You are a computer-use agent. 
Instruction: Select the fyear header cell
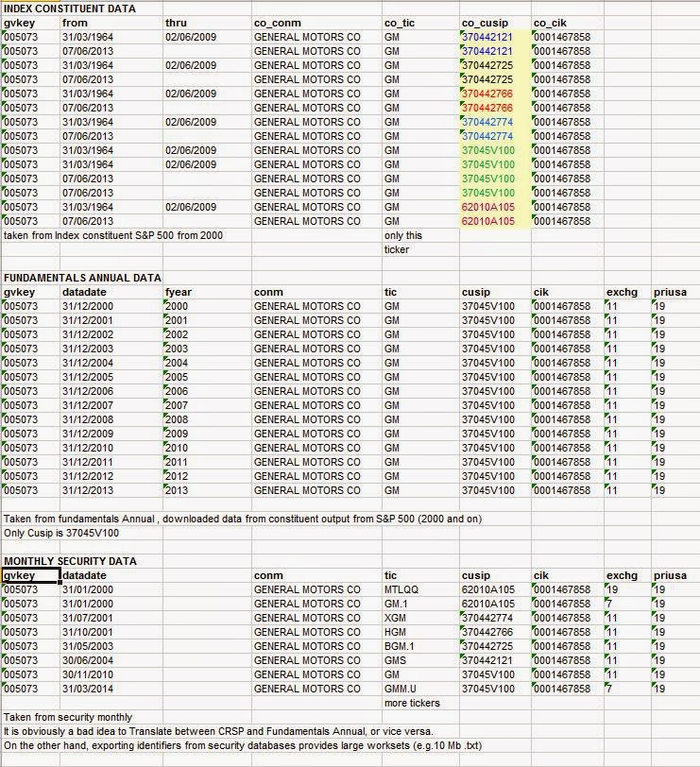point(207,292)
